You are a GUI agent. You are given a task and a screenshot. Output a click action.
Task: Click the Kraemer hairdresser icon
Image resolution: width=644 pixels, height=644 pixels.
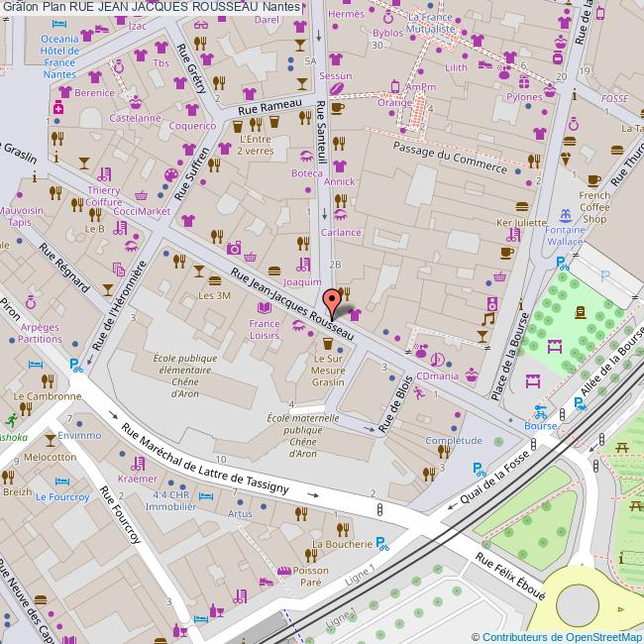[x=138, y=464]
